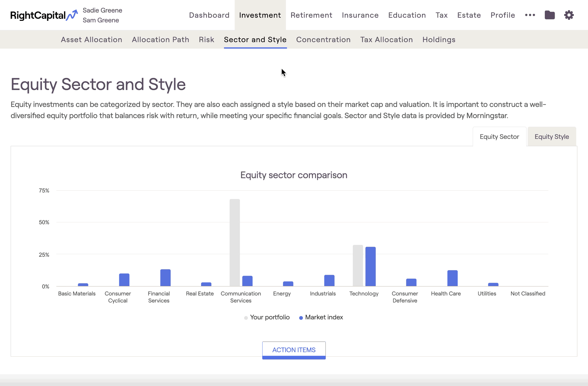The height and width of the screenshot is (386, 588).
Task: Click the Equity sector comparison chart title
Action: click(x=294, y=175)
